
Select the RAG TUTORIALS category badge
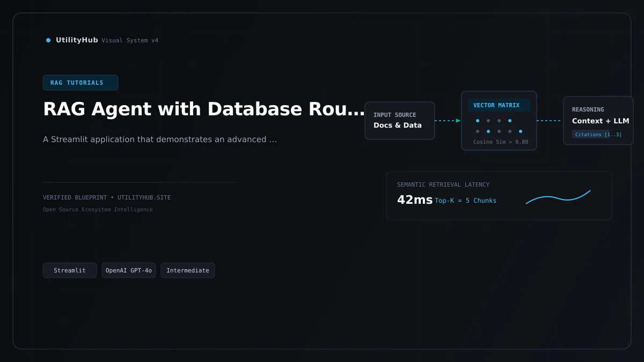pos(80,83)
